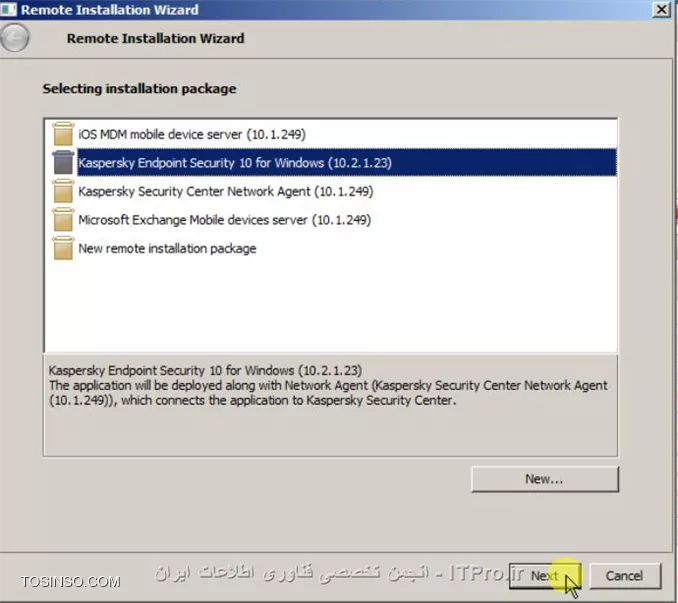Select New remote installation package entry
678x603 pixels.
click(x=167, y=248)
